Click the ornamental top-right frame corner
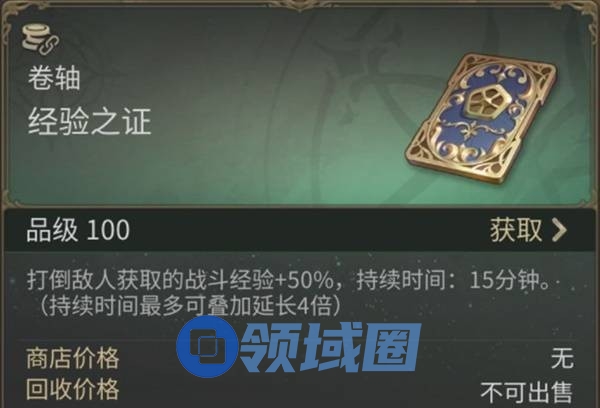The image size is (600, 408). 585,15
